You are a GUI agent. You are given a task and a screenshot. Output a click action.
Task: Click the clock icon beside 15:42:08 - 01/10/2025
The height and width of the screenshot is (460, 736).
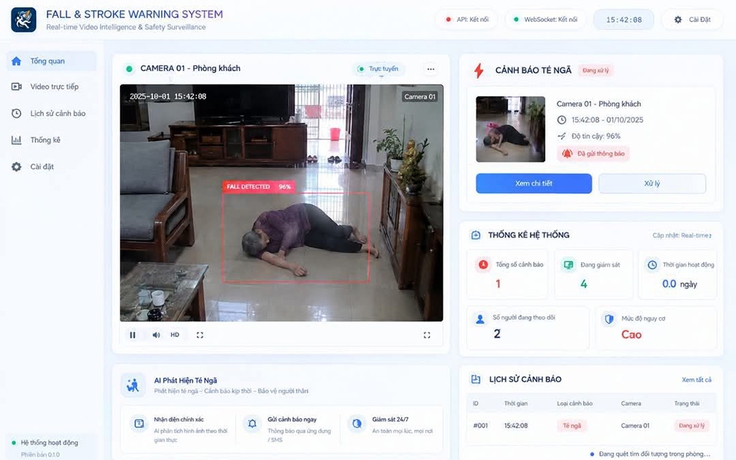click(561, 120)
